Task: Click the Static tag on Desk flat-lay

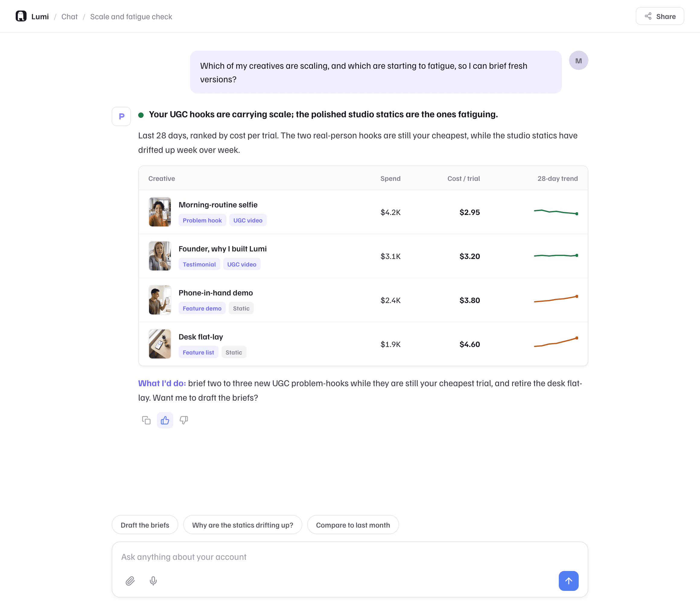Action: (234, 352)
